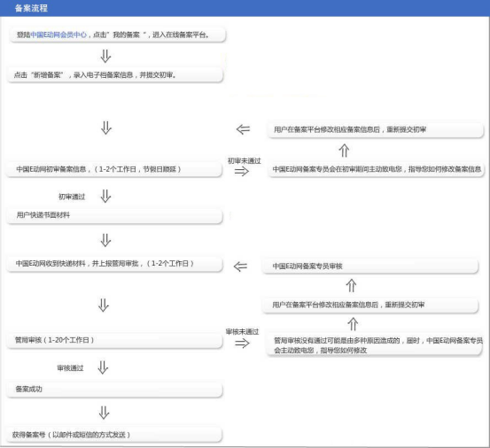Viewport: 490px width, 448px height.
Task: Click the up arrow below 备案专员审核 box
Action: [351, 285]
